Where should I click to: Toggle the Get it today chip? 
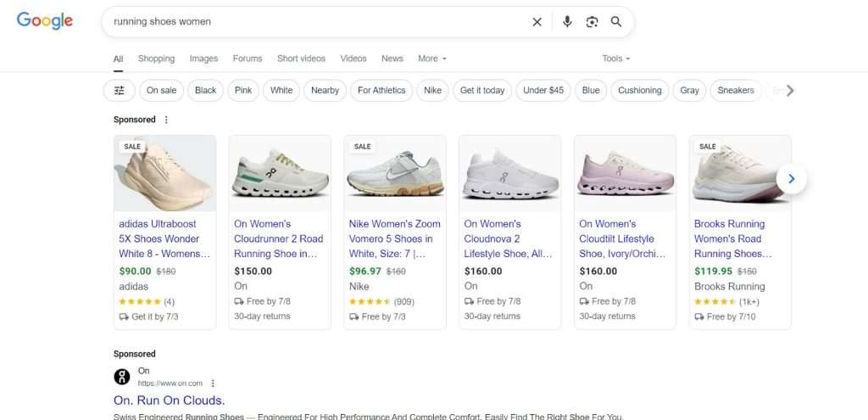482,90
